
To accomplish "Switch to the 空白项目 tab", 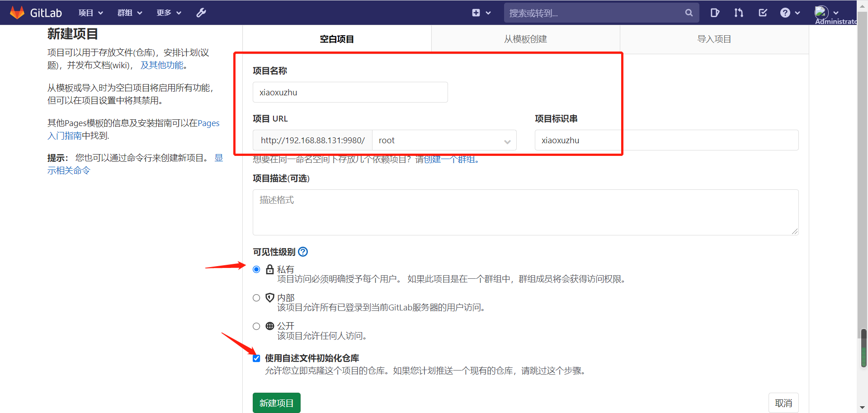I will [x=337, y=39].
